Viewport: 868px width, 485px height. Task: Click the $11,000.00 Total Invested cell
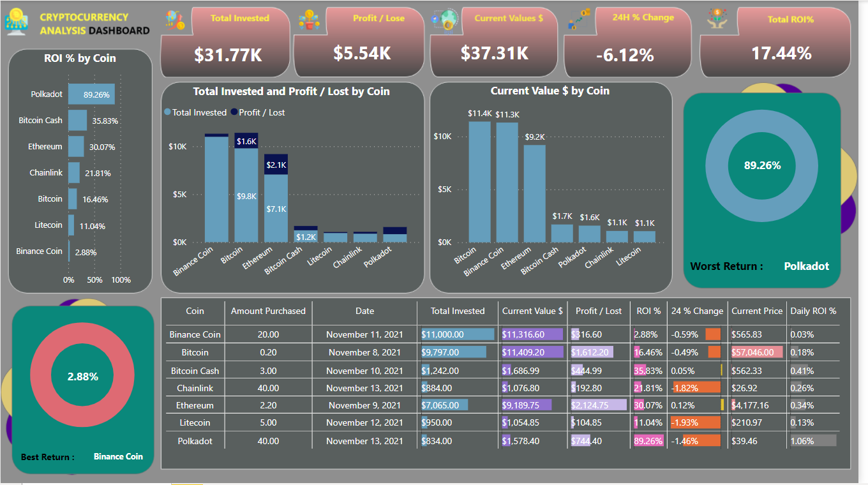[x=458, y=334]
